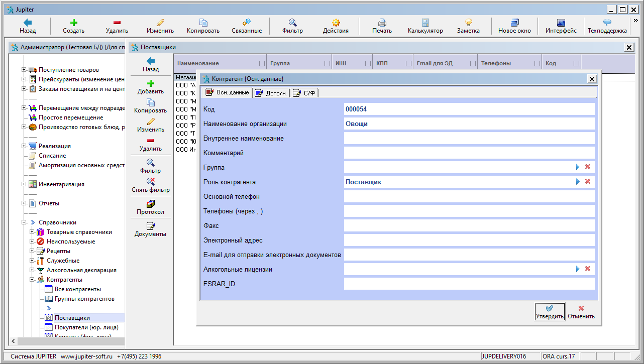Click Фильтр in the Поставщики side panel
Image resolution: width=644 pixels, height=364 pixels.
point(151,166)
